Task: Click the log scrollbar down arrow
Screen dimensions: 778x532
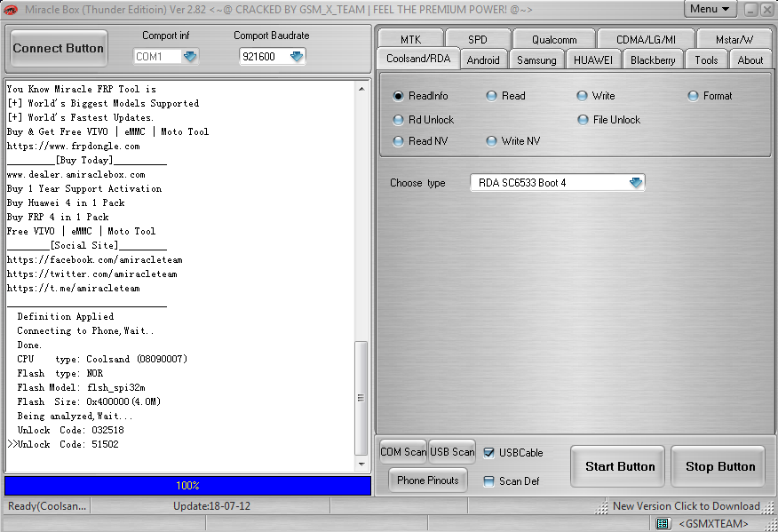Action: [361, 465]
